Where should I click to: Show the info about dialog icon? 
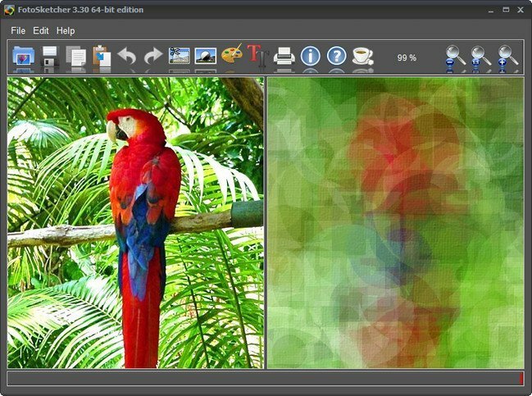[x=311, y=57]
